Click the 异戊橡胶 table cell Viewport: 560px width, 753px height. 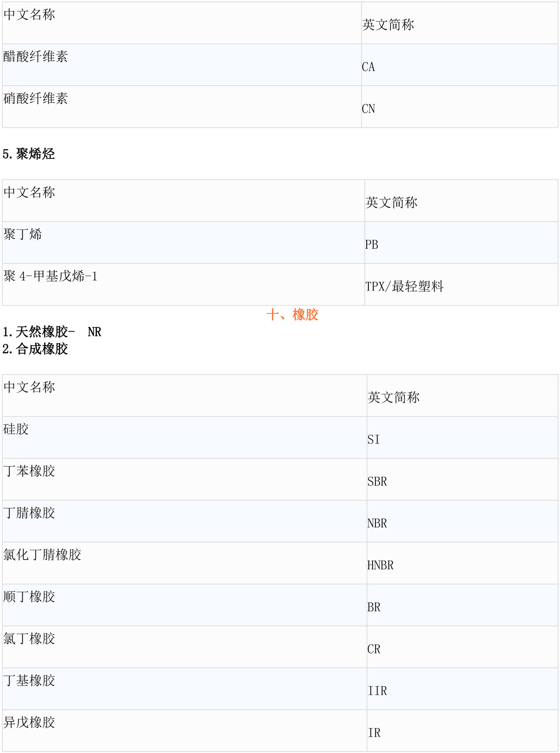tap(29, 722)
